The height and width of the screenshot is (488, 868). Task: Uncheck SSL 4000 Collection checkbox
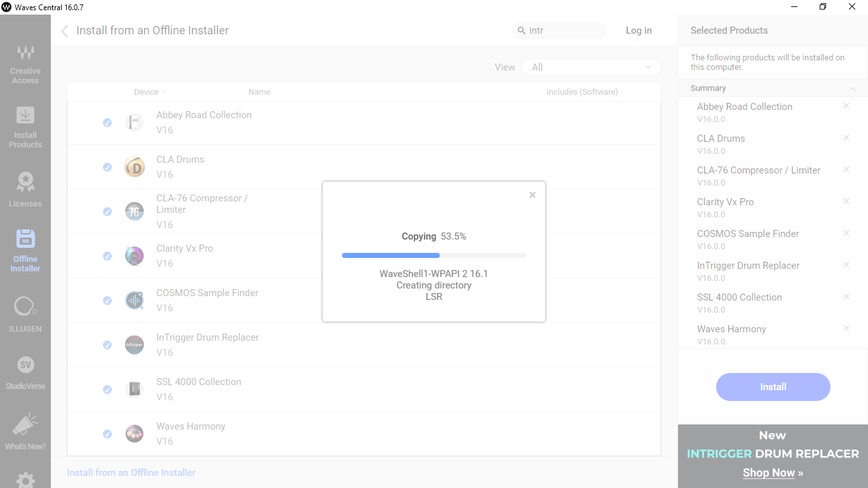(107, 390)
